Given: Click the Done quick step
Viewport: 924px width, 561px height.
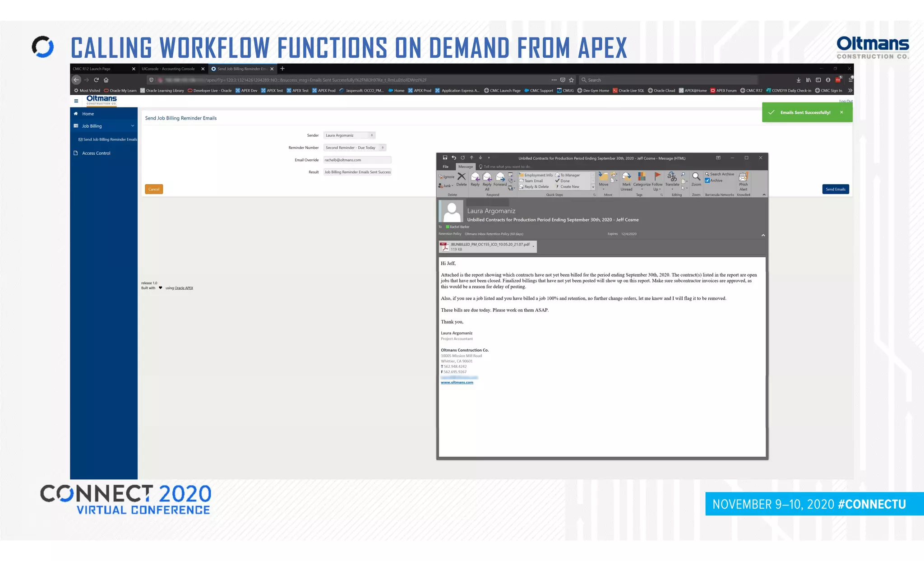Looking at the screenshot, I should [x=563, y=181].
